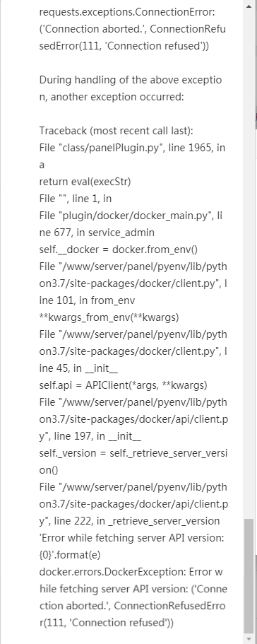
Task: Click the scrollbar up arrow
Action: coord(249,6)
